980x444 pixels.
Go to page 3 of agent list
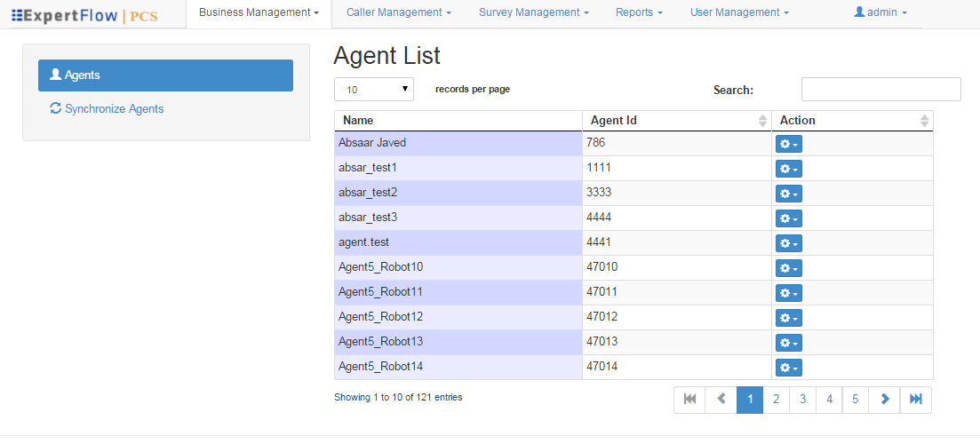click(802, 400)
